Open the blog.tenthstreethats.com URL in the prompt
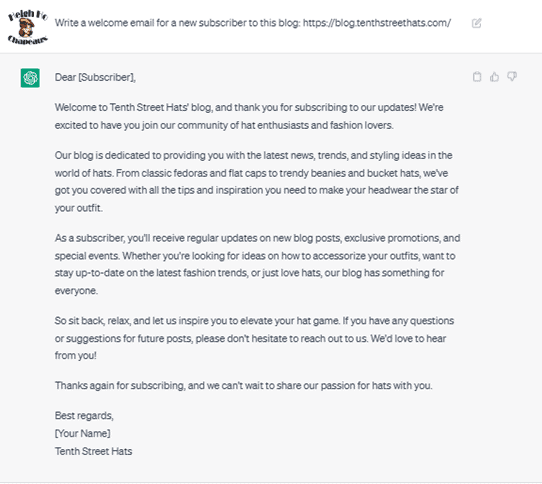Screen dimensions: 542x484 click(377, 23)
